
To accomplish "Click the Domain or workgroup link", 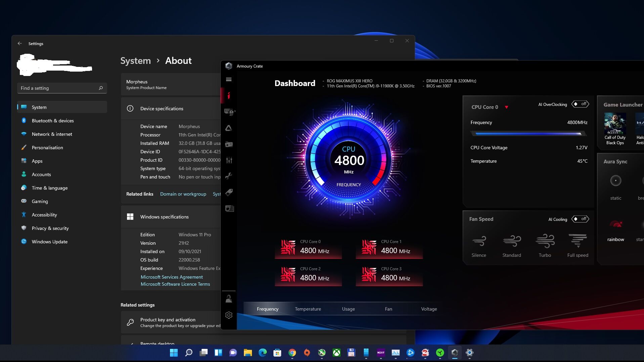I will click(183, 194).
